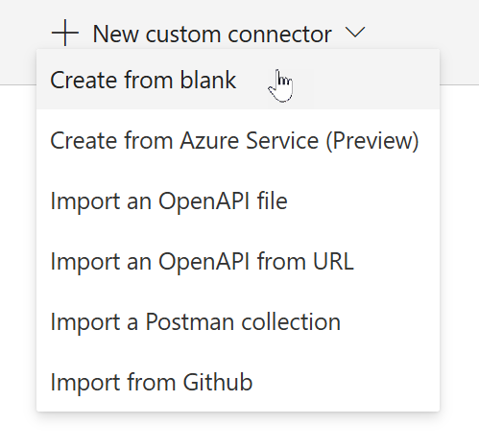Click the plus icon beside New custom connector
The height and width of the screenshot is (448, 479).
click(x=65, y=33)
